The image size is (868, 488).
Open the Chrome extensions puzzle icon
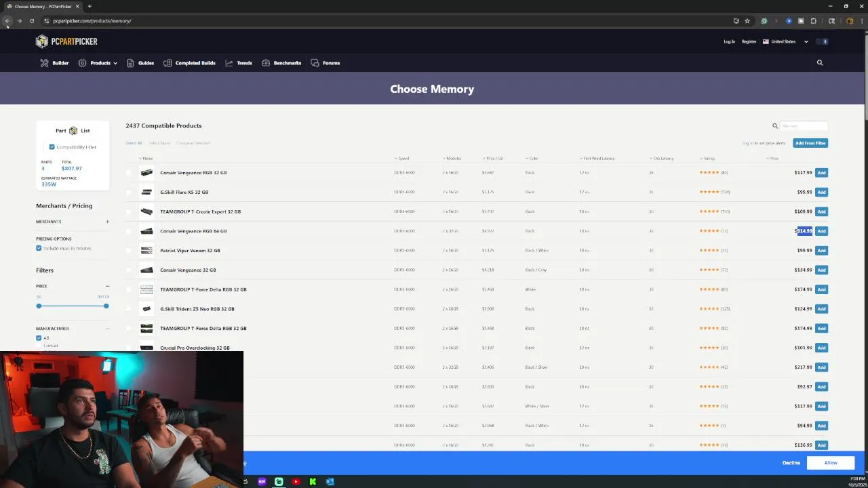[813, 21]
